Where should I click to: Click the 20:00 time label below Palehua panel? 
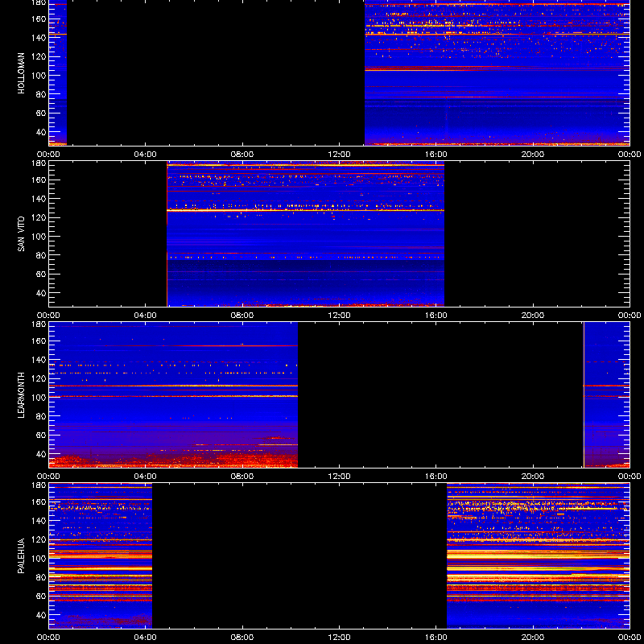point(533,638)
